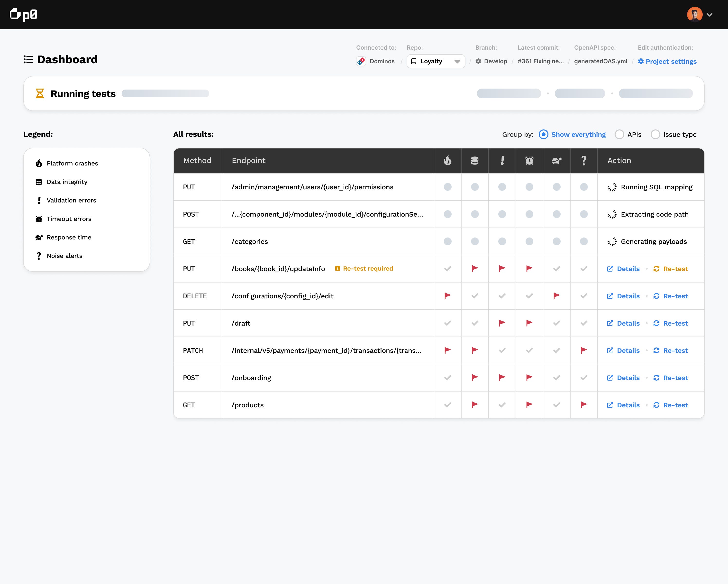Viewport: 728px width, 584px height.
Task: Expand the user profile menu chevron
Action: point(710,15)
